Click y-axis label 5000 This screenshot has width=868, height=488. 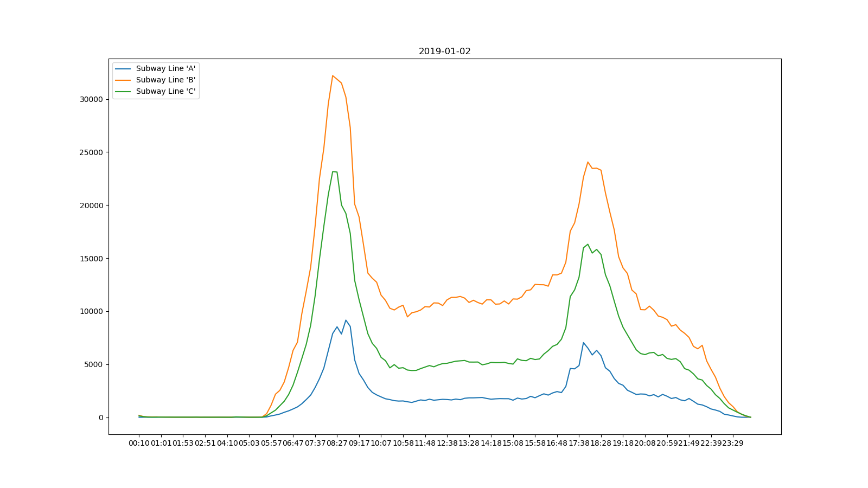[x=93, y=364]
